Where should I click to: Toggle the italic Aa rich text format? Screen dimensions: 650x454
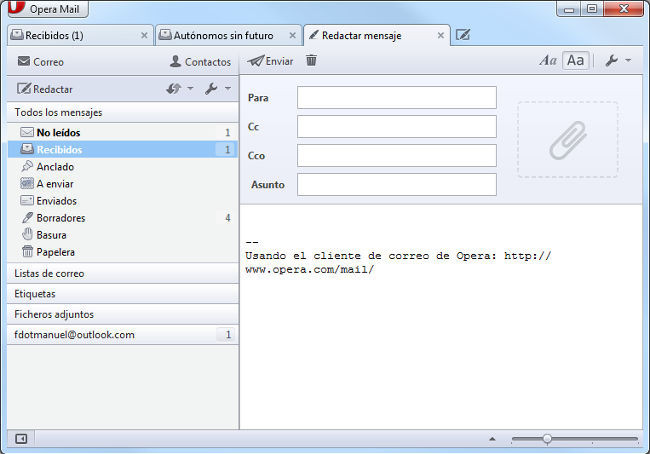pyautogui.click(x=548, y=61)
